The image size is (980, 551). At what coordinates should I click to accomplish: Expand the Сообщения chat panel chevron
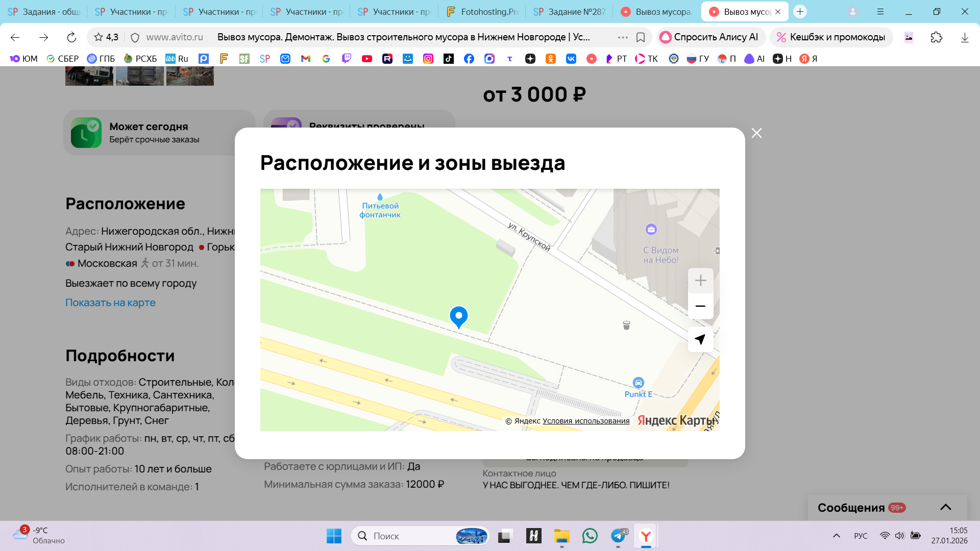(945, 507)
